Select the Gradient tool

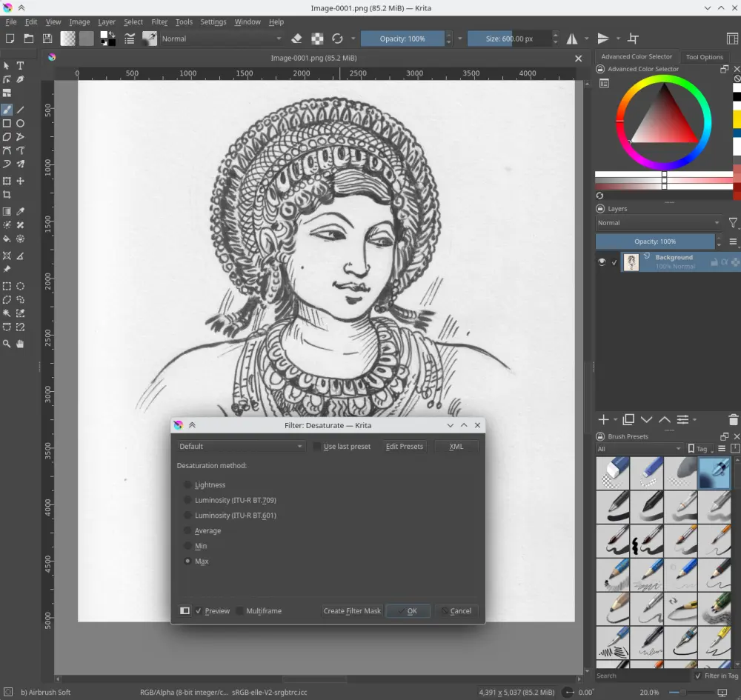pos(7,212)
